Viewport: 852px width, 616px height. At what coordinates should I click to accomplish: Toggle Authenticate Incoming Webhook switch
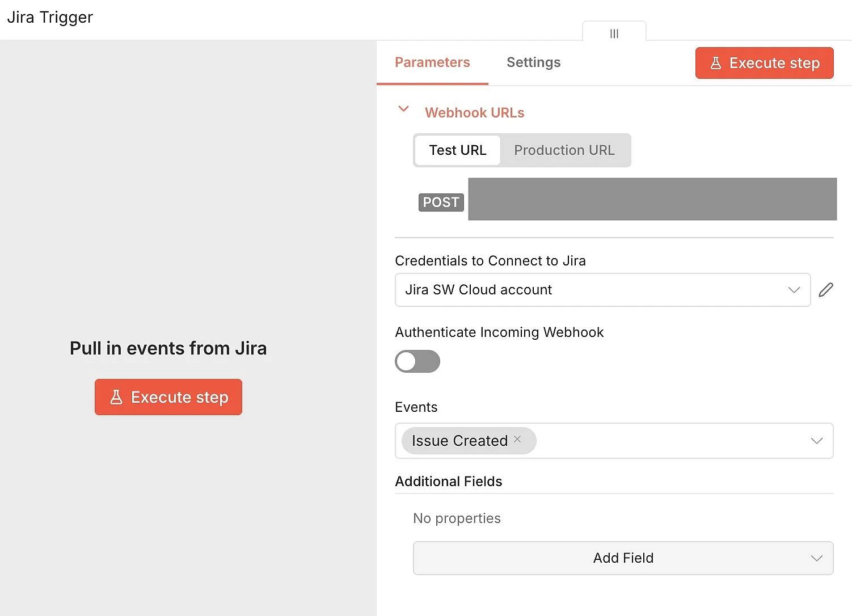coord(417,361)
